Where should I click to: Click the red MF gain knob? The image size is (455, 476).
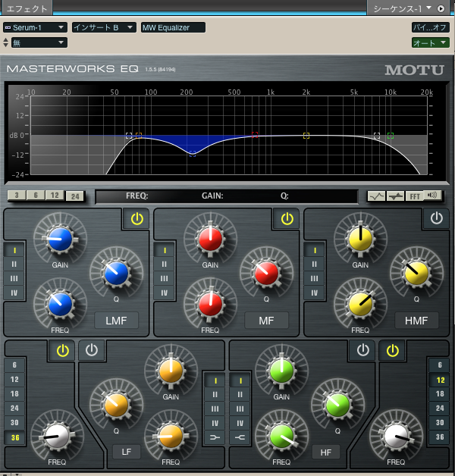click(x=211, y=240)
